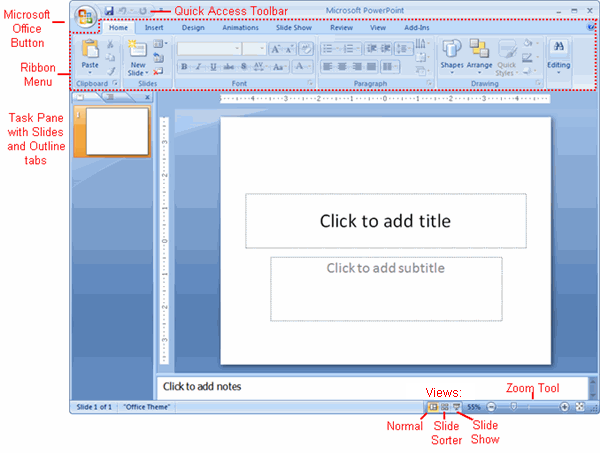Open the Editing group dropdown
Viewport: 600px width, 453px height.
pos(558,54)
